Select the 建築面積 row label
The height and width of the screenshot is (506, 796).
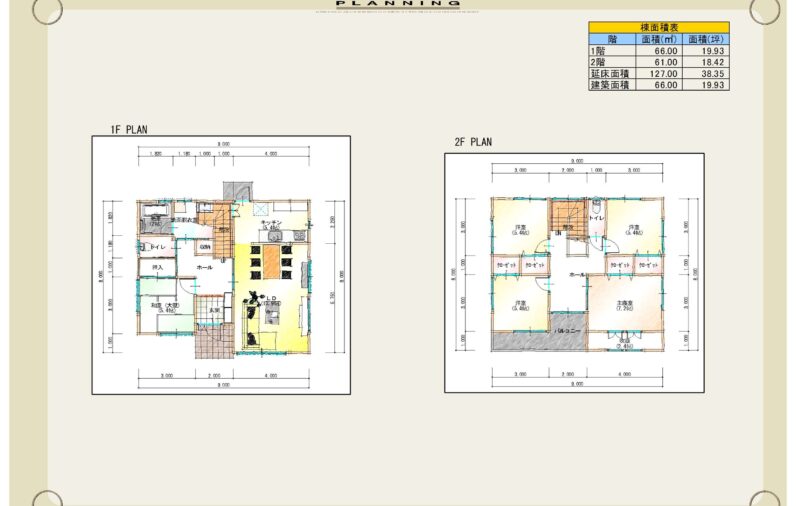coord(610,85)
